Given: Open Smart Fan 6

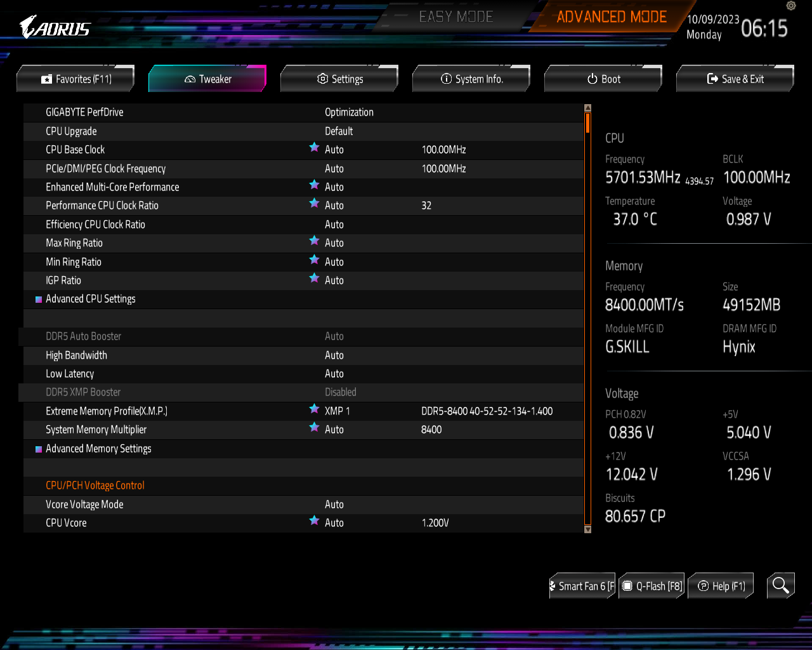Looking at the screenshot, I should pos(582,586).
